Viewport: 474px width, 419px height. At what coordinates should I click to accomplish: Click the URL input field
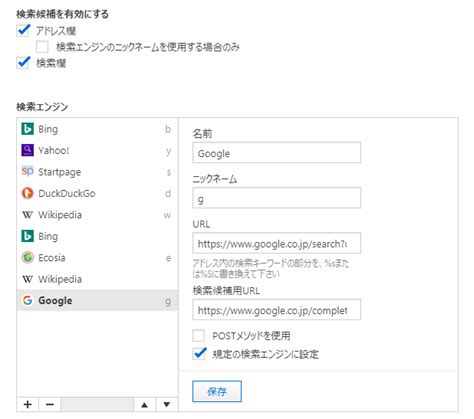coord(276,243)
